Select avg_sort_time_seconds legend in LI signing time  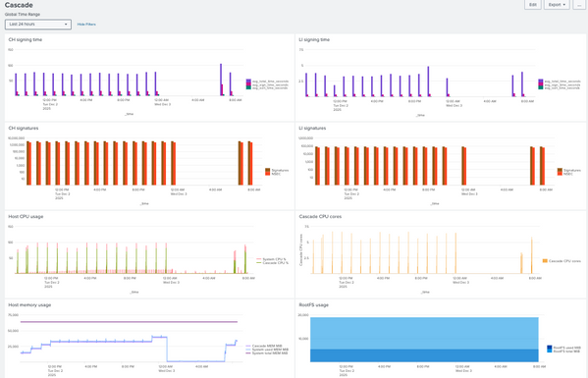(560, 87)
